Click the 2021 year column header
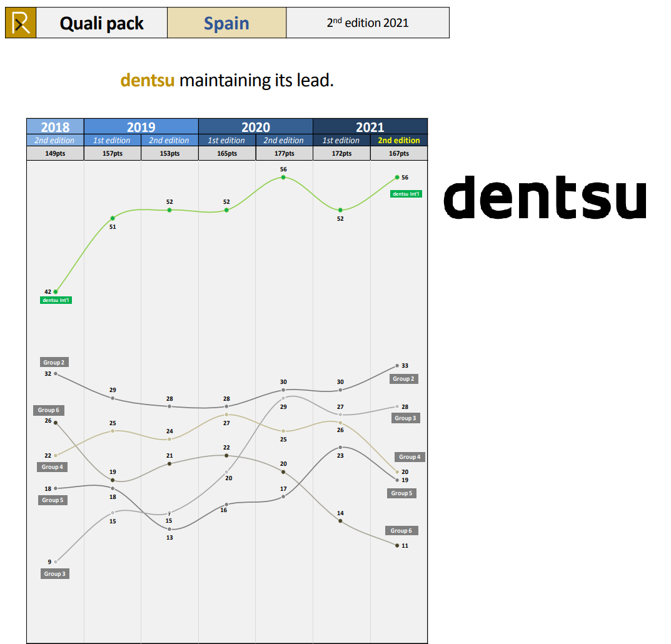This screenshot has height=644, width=671. [370, 127]
